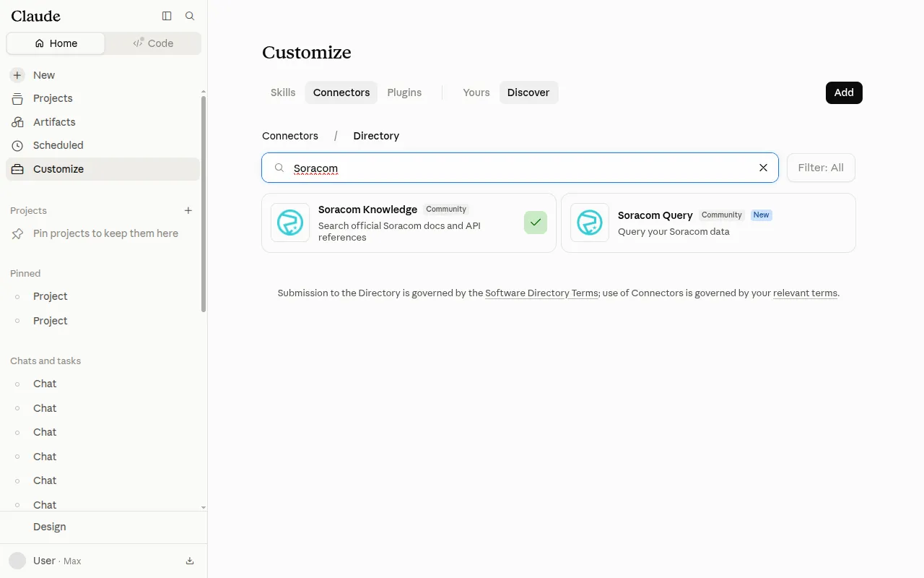Open the Software Directory Terms link
The height and width of the screenshot is (578, 924).
(541, 293)
